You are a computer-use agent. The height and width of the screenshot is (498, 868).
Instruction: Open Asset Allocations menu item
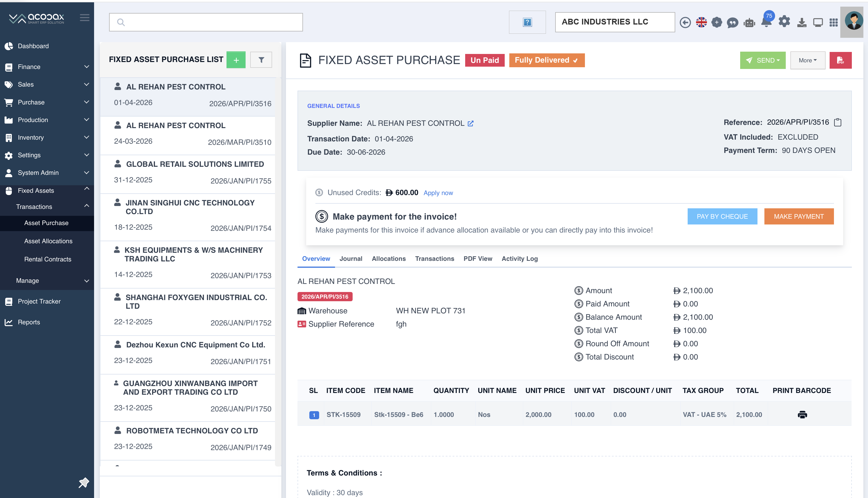(x=47, y=241)
